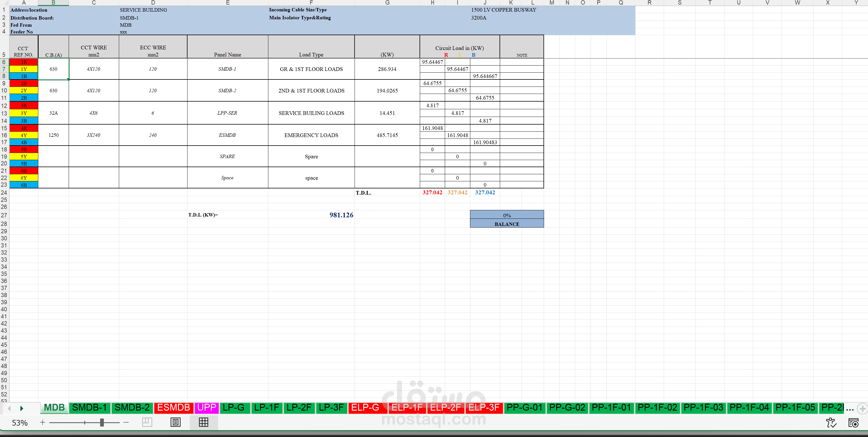Go to the ESMDB sheet tab

point(174,408)
